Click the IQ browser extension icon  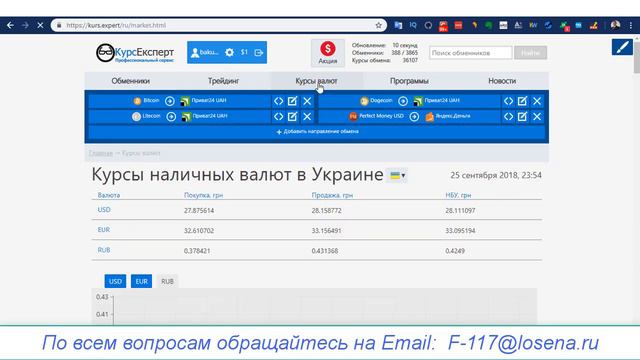[x=413, y=25]
